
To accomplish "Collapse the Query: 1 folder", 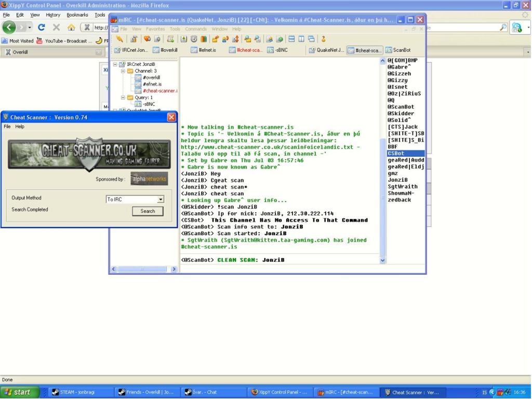I will point(123,97).
